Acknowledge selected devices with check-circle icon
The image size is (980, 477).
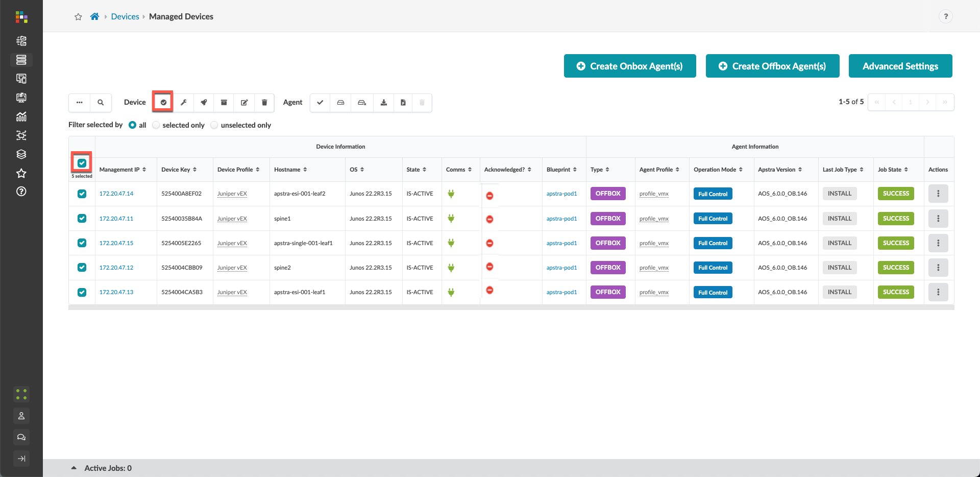[163, 103]
